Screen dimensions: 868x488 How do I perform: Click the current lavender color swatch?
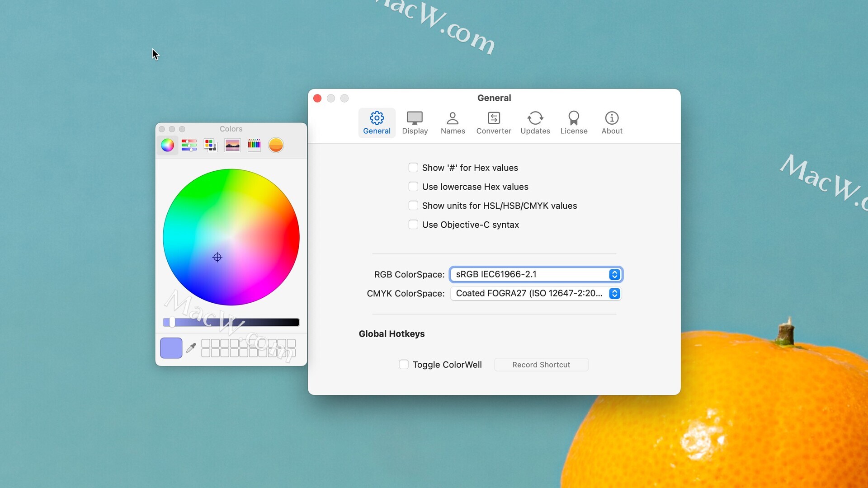point(171,348)
